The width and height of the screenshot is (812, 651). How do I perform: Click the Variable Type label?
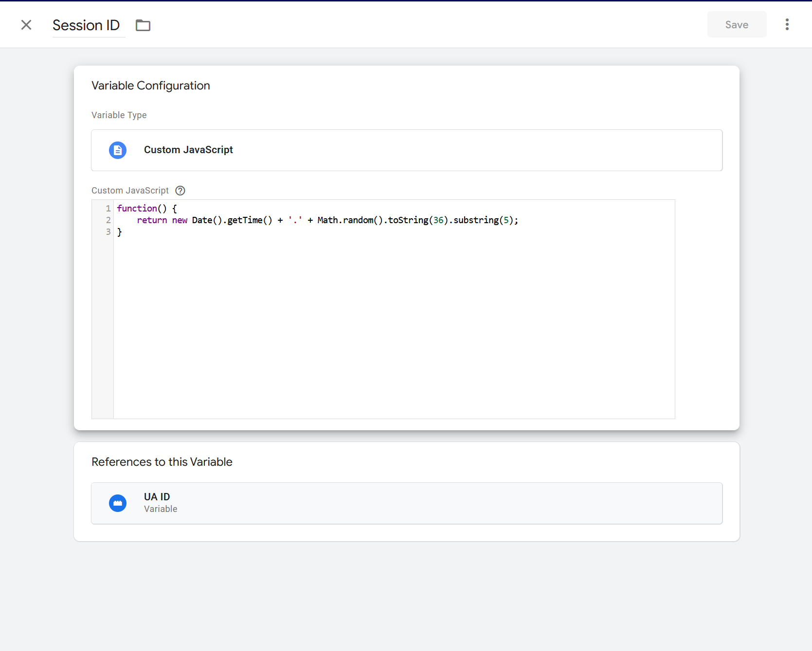point(119,115)
